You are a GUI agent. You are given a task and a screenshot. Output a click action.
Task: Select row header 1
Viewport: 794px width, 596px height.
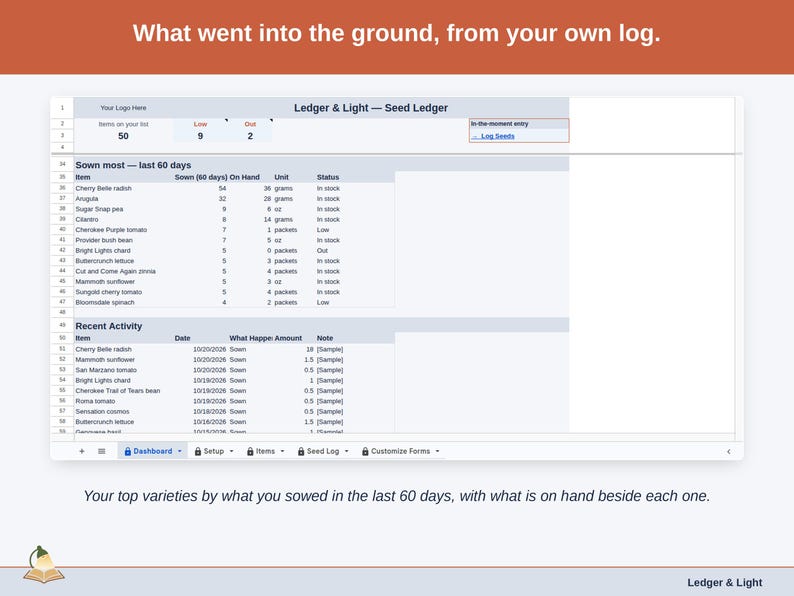click(x=62, y=108)
